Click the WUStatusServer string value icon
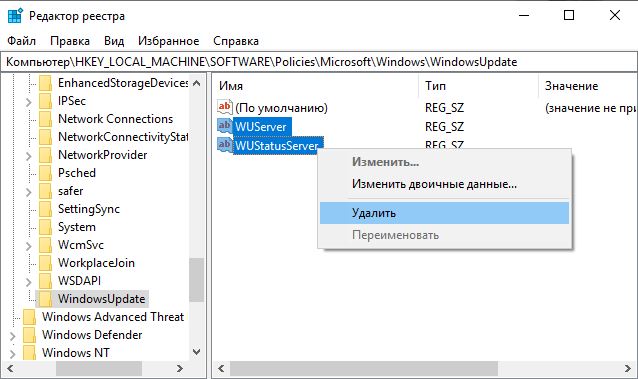The height and width of the screenshot is (379, 638). point(225,145)
